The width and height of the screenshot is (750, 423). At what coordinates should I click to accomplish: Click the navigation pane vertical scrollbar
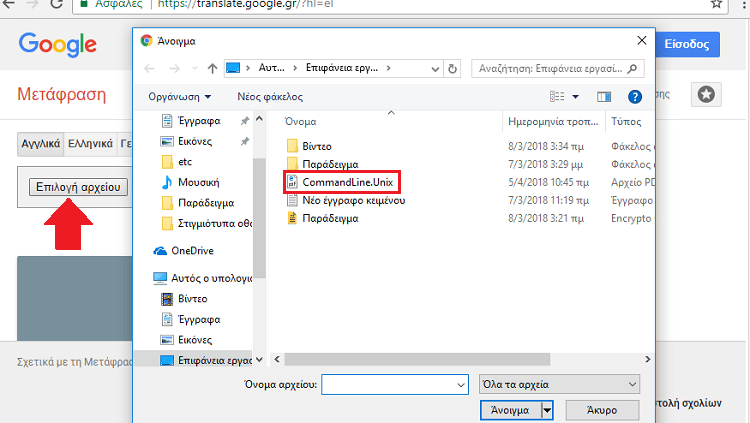[x=259, y=218]
